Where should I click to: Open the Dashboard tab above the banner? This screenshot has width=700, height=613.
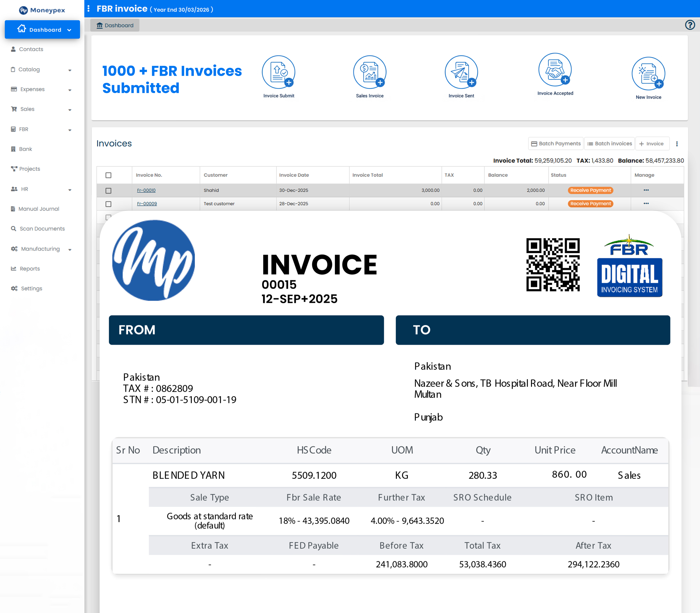click(x=115, y=25)
